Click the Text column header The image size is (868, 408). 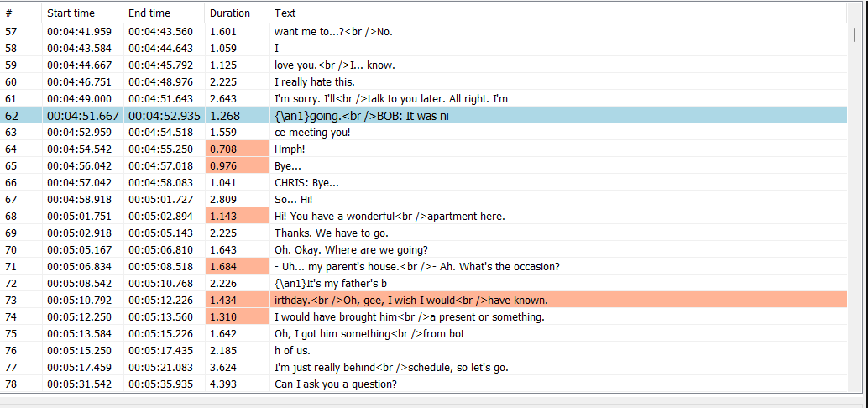click(558, 13)
